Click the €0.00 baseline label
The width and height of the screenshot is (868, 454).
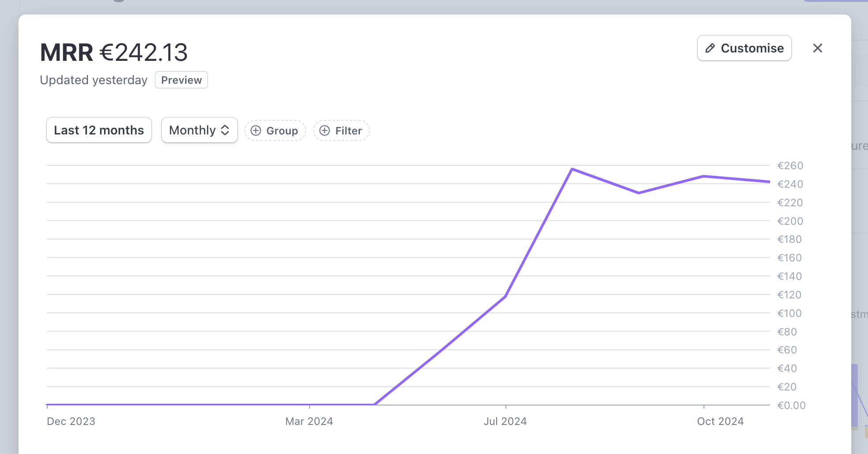point(792,405)
